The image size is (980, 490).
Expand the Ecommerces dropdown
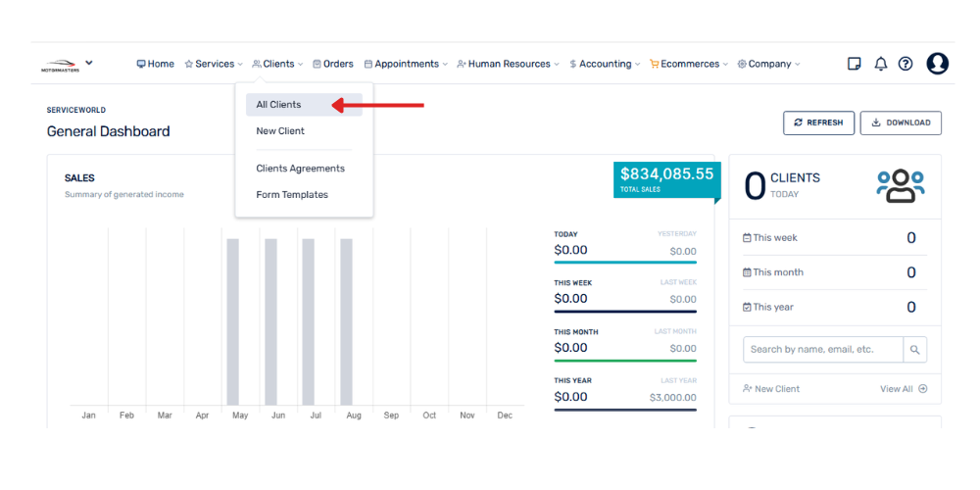click(x=689, y=64)
